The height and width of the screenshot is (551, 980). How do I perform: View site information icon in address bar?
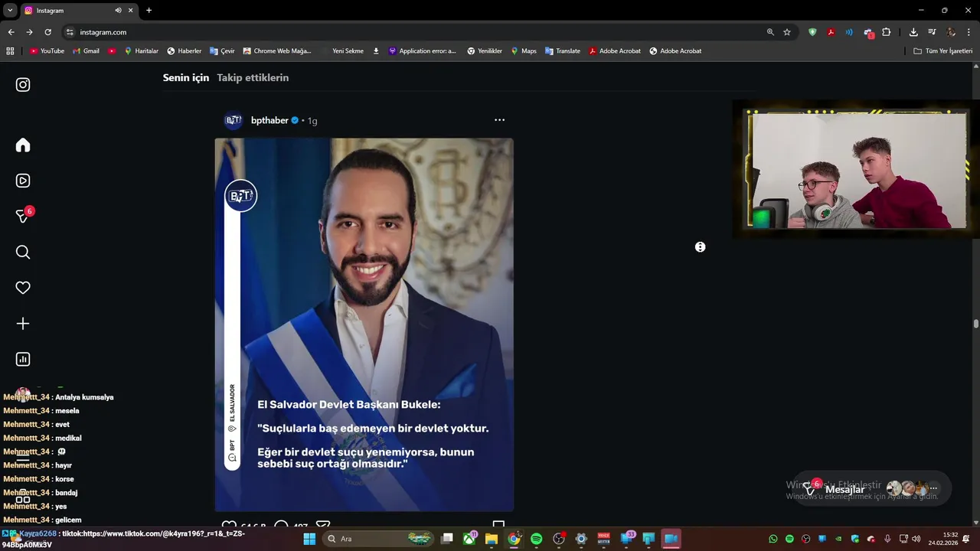tap(70, 32)
